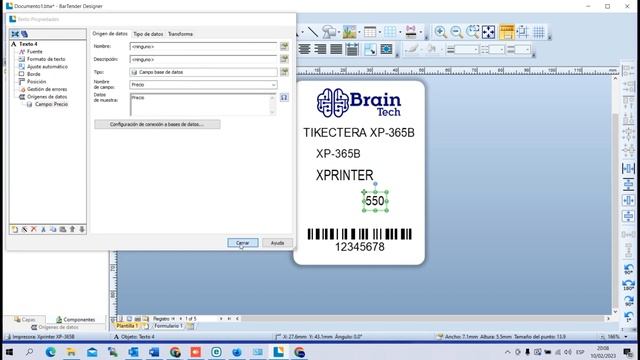Switch to Componentes panel tab

coord(75,319)
